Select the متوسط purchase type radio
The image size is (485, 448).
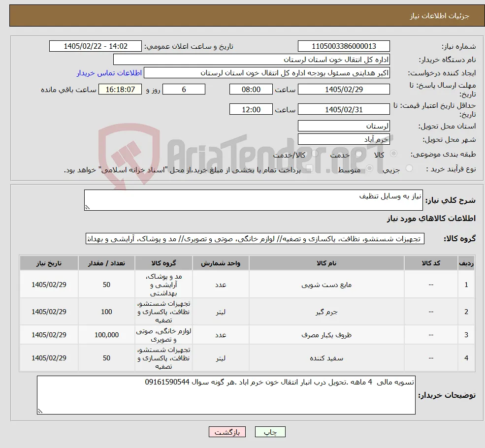(369, 168)
